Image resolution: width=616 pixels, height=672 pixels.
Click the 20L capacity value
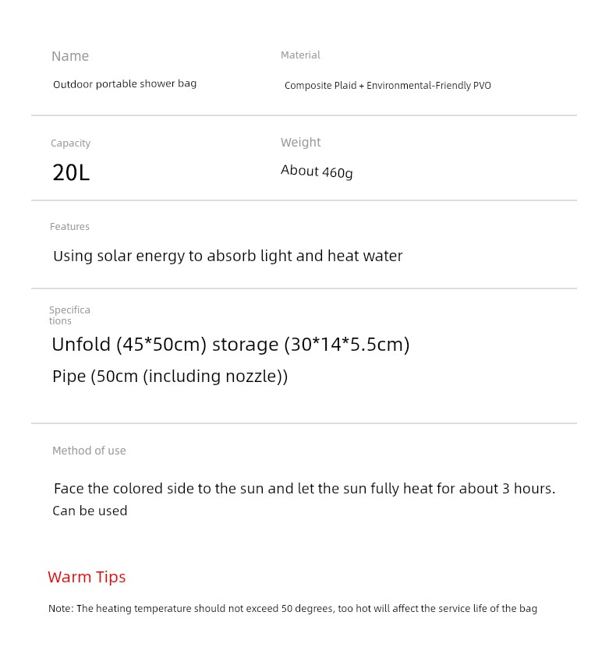(71, 173)
